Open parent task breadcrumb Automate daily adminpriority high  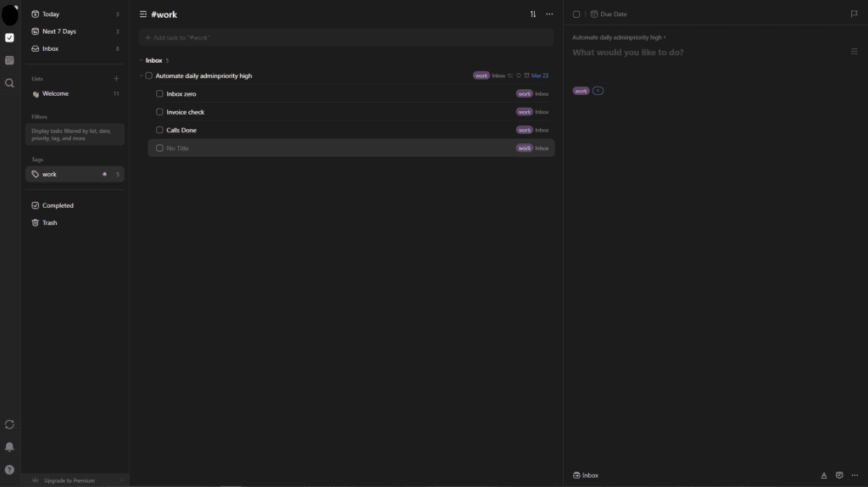pos(617,37)
